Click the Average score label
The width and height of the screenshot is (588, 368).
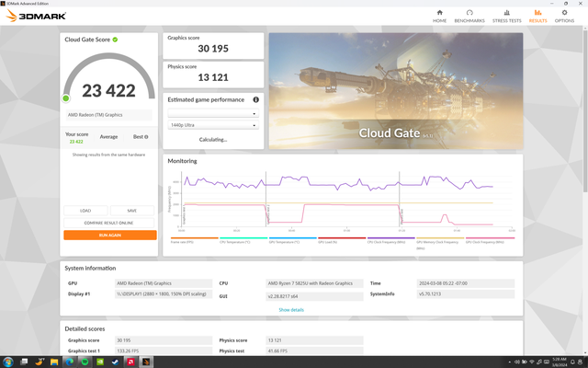click(108, 137)
